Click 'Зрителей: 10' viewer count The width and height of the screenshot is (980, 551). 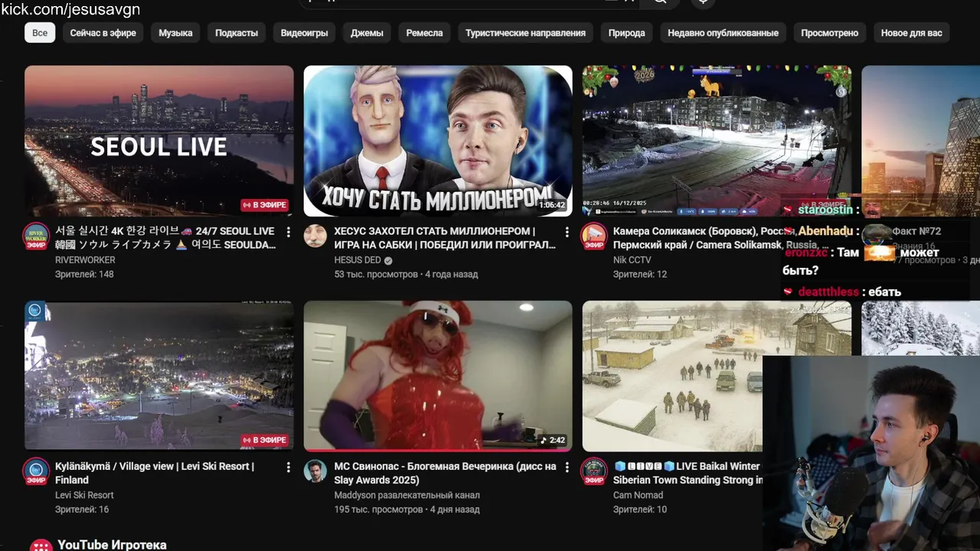640,509
